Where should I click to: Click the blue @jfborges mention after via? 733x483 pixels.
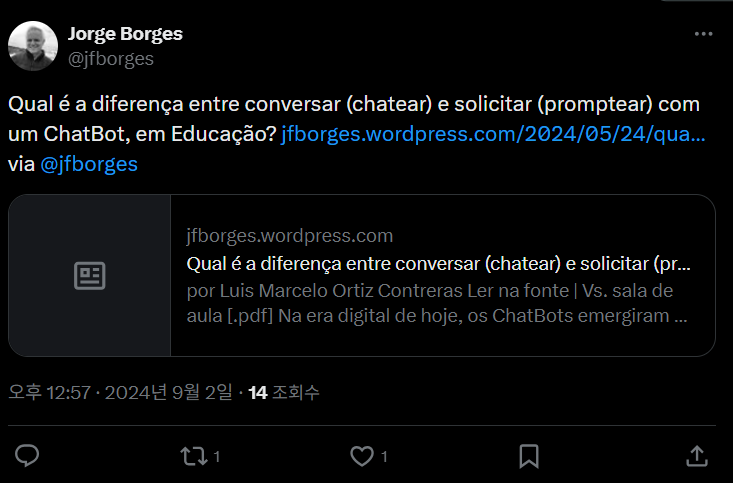coord(89,164)
